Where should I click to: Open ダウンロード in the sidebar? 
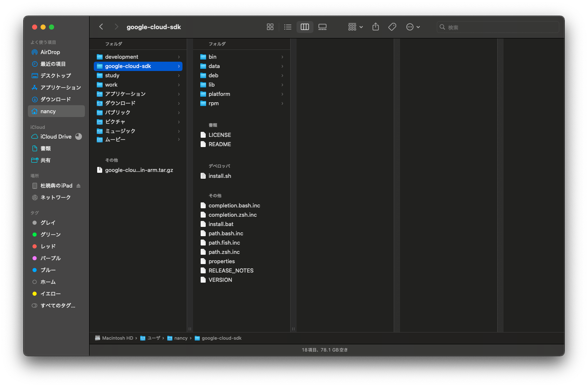pos(56,100)
